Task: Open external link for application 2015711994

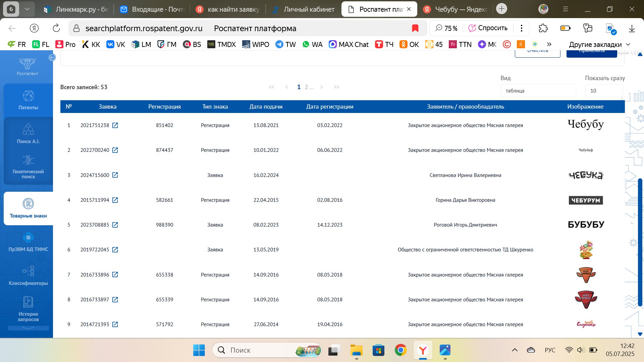Action: (x=115, y=200)
